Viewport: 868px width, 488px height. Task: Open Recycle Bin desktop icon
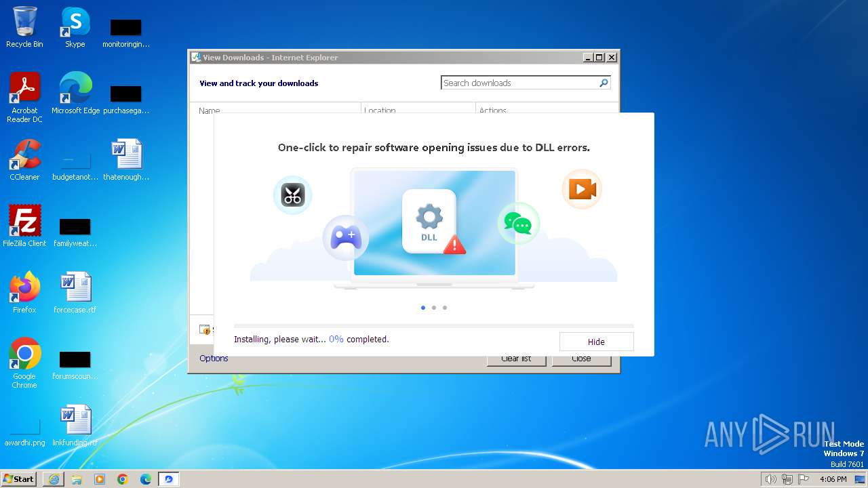tap(24, 27)
